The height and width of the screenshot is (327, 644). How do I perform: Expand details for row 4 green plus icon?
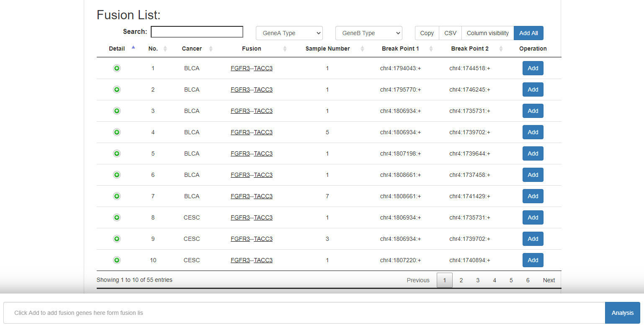click(x=117, y=132)
